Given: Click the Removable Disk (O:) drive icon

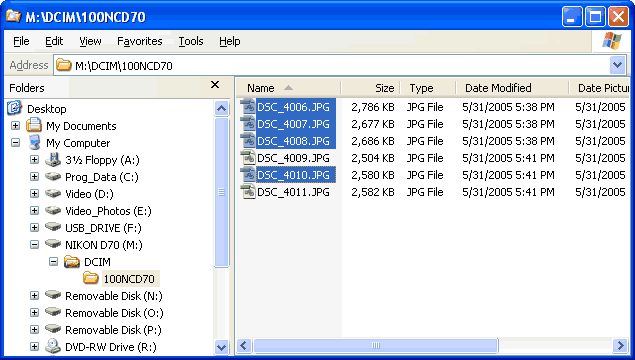Looking at the screenshot, I should pos(53,312).
